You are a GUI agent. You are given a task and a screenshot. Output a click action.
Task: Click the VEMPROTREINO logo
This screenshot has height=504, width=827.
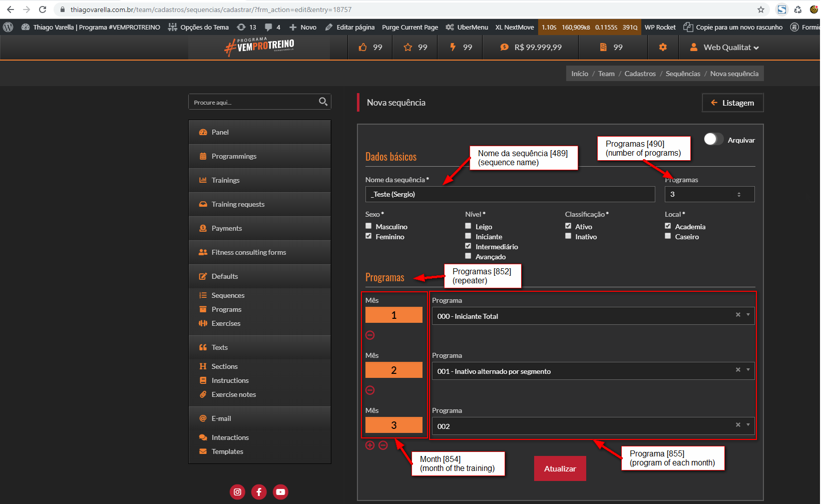pyautogui.click(x=259, y=47)
